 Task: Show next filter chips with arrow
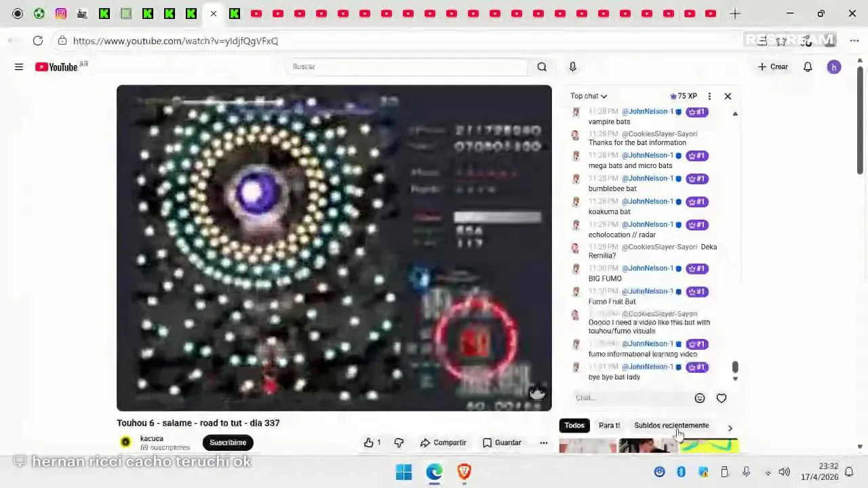click(x=730, y=428)
